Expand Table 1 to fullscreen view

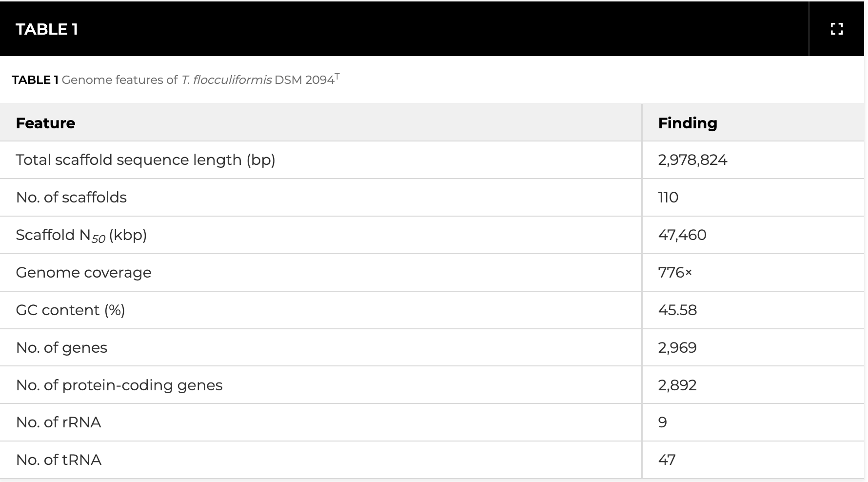[x=836, y=29]
